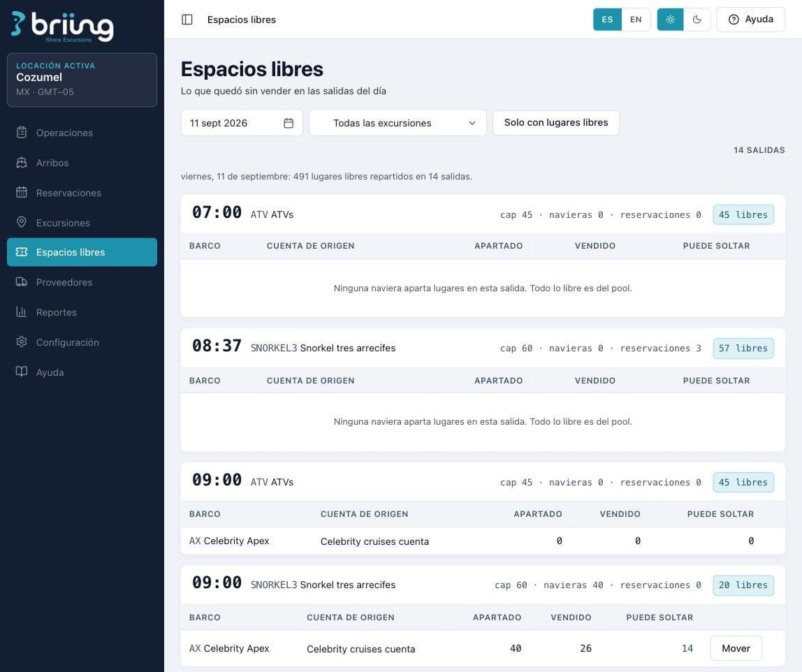The width and height of the screenshot is (802, 672).
Task: Click apartado value 40
Action: (516, 648)
